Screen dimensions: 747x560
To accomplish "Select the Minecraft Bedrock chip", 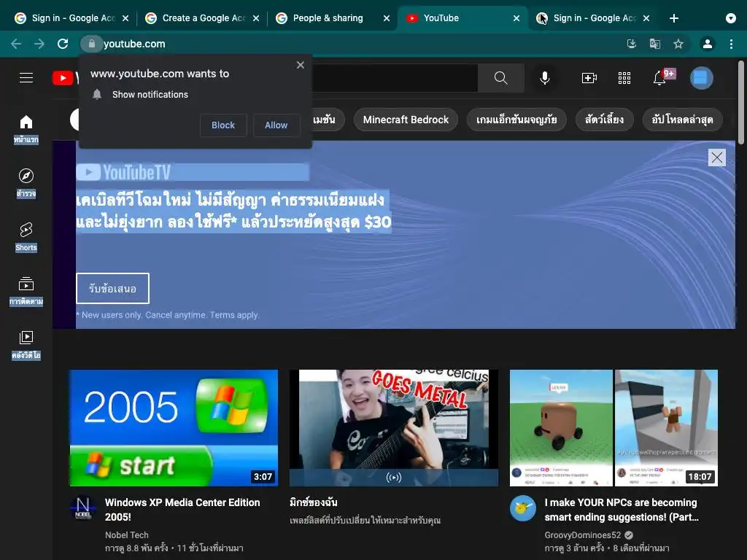I will tap(406, 120).
